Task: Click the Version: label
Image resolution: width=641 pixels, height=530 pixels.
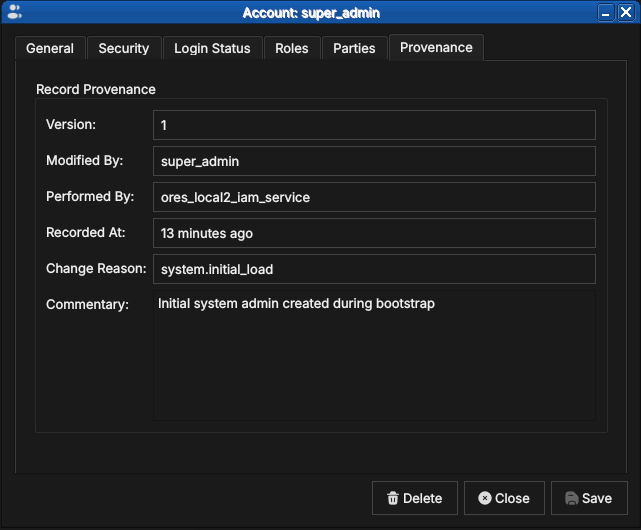Action: point(71,124)
